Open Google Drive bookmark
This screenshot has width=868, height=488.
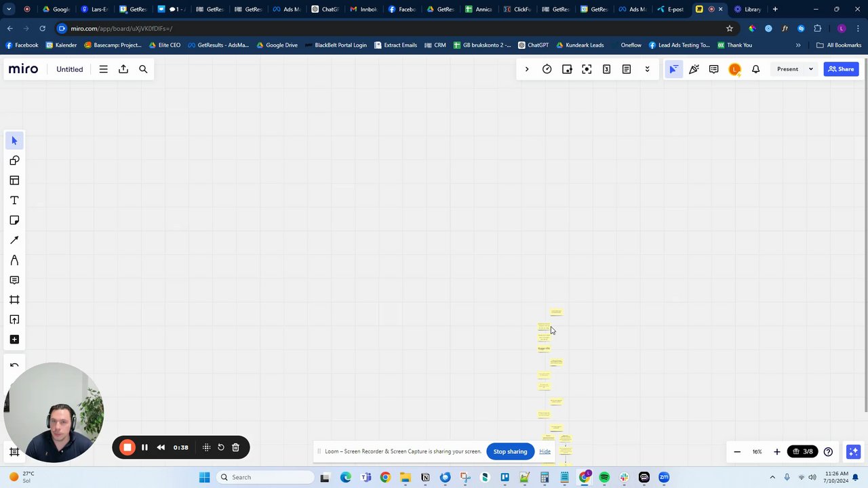[x=277, y=45]
